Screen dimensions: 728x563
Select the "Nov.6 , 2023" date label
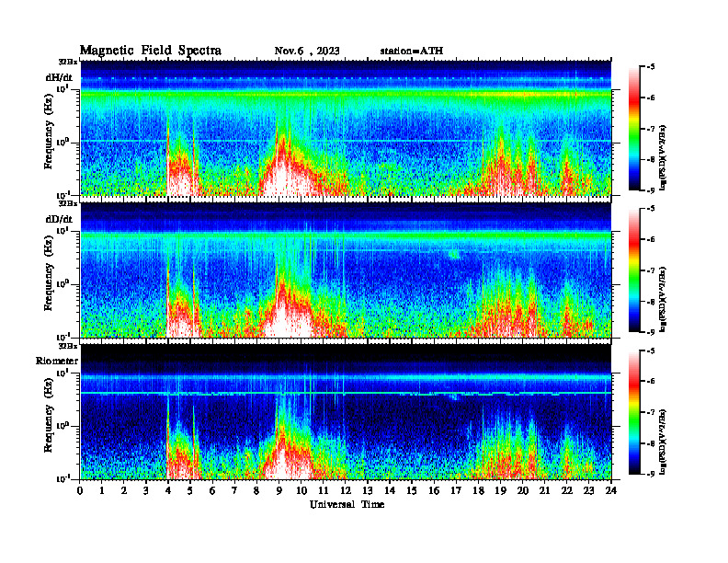point(307,52)
